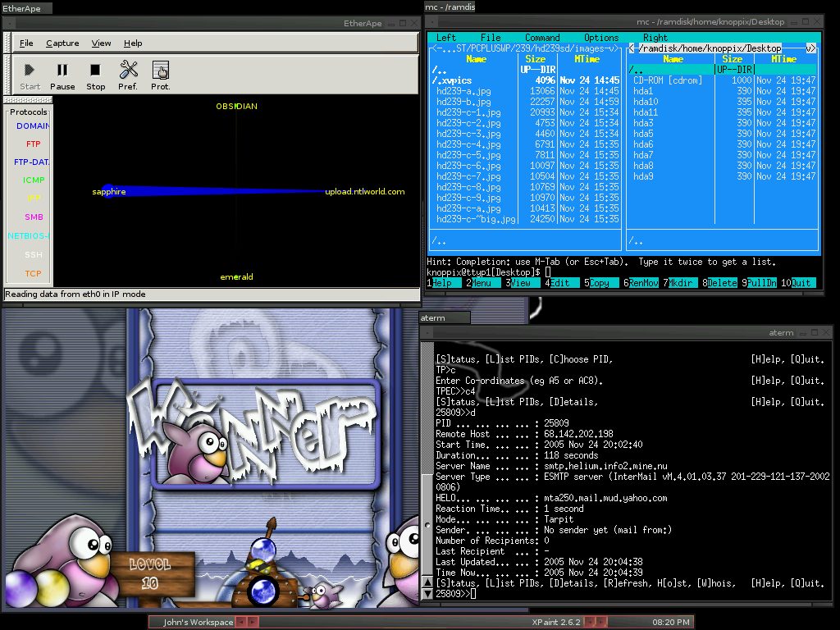Click the OBSIDIAN node label
The image size is (840, 630).
tap(236, 106)
